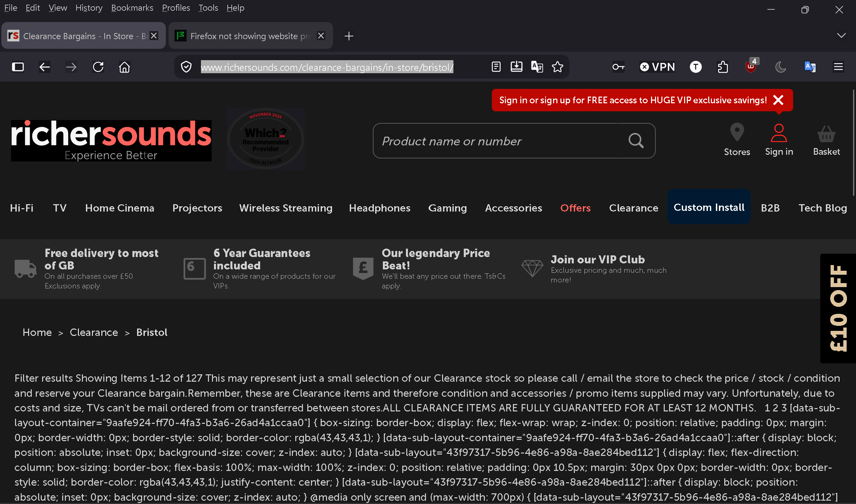Open the B2B link
Viewport: 856px width, 504px height.
click(x=770, y=208)
